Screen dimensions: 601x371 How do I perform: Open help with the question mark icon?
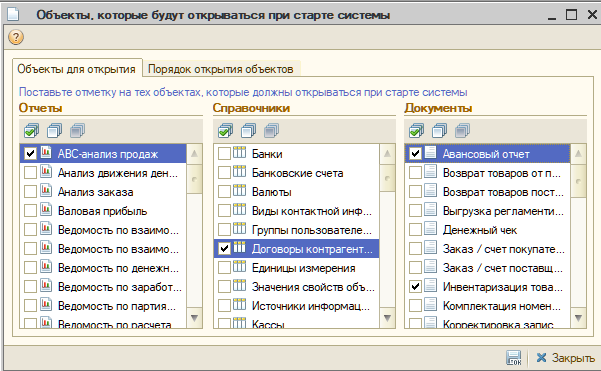[16, 37]
